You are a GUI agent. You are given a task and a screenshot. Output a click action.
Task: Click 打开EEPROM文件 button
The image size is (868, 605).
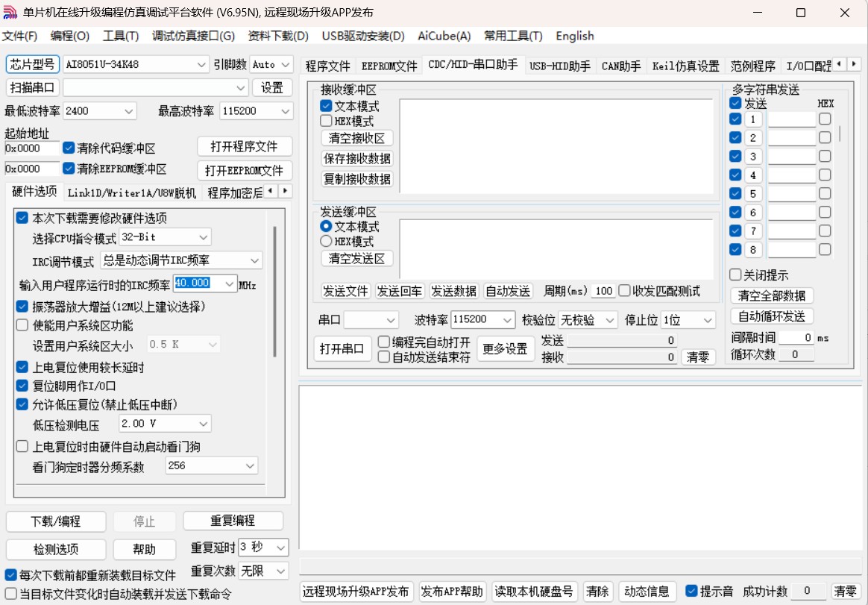click(244, 170)
